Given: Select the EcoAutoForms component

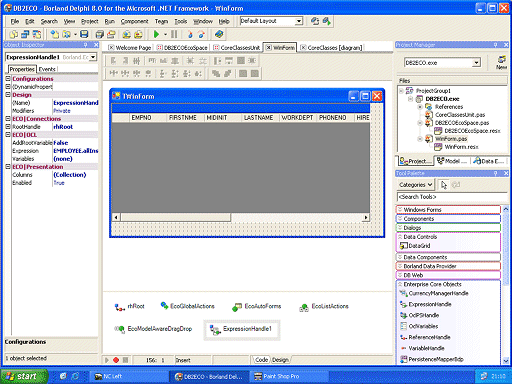Looking at the screenshot, I should coord(257,306).
